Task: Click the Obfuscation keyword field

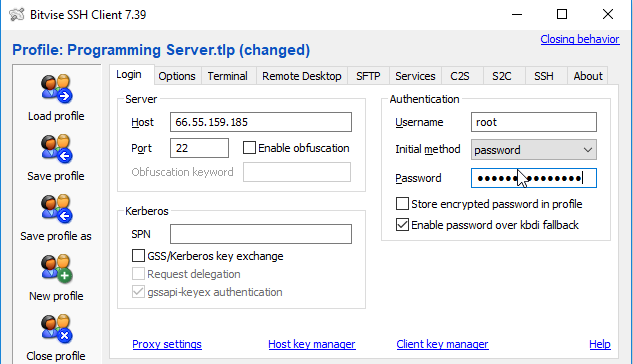Action: [x=297, y=172]
